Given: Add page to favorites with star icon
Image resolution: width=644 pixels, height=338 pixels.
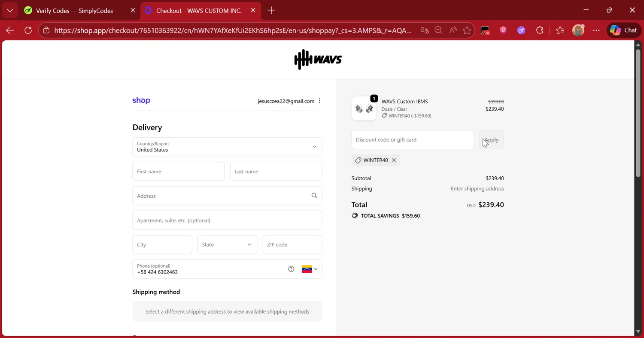Looking at the screenshot, I should tap(467, 30).
